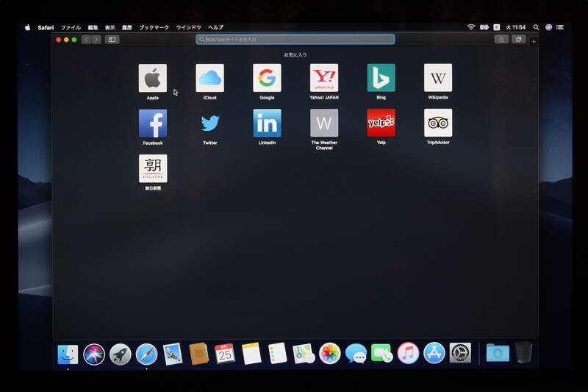Viewport: 588px width, 392px height.
Task: Click the Siri menu bar icon
Action: coord(548,27)
